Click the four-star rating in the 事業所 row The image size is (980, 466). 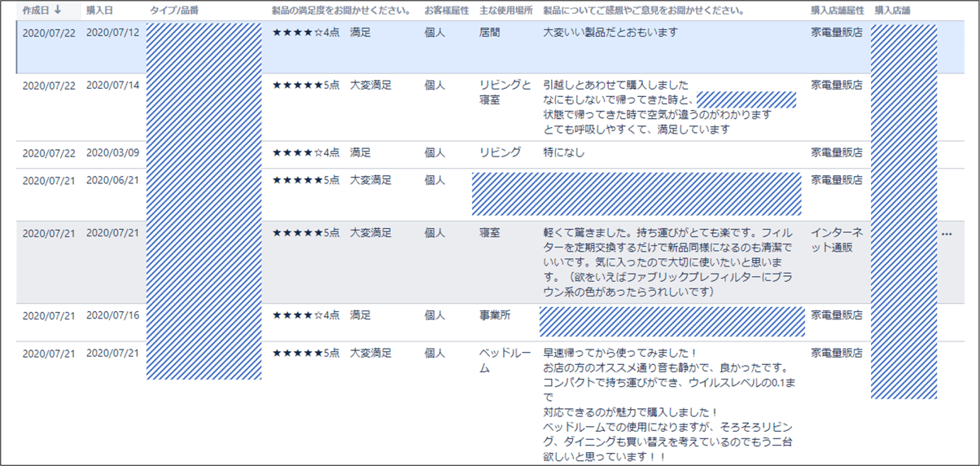(x=305, y=315)
